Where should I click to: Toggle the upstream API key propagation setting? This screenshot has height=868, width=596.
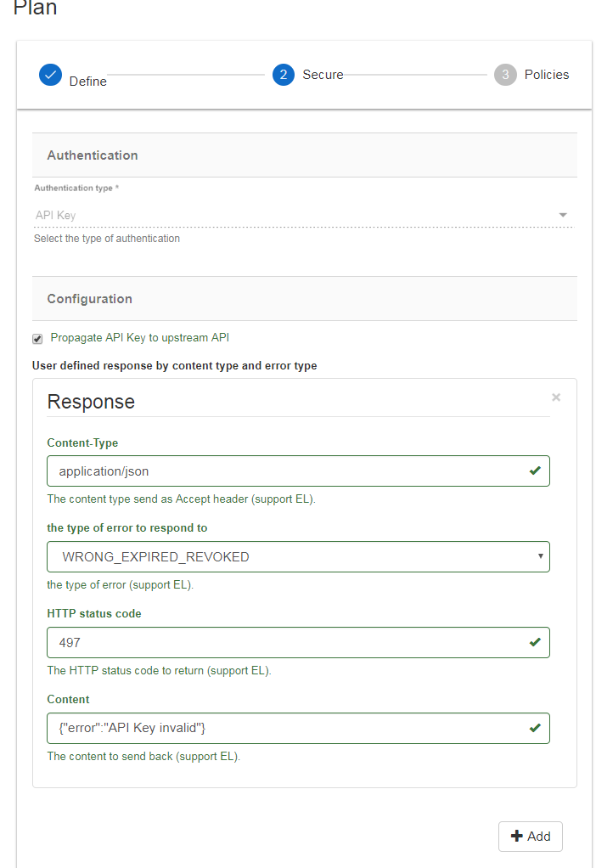(x=37, y=338)
